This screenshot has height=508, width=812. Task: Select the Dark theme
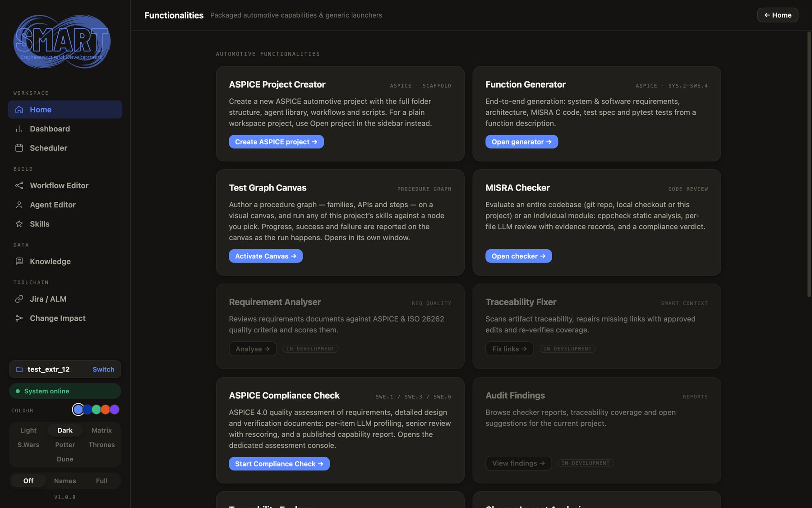(65, 430)
